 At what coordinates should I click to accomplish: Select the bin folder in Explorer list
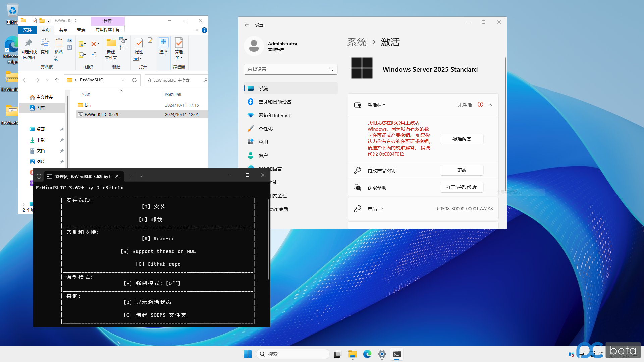pyautogui.click(x=142, y=105)
